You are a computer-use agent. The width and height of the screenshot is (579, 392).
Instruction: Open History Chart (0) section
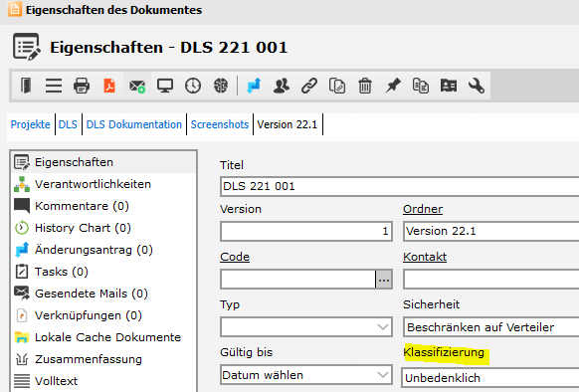pyautogui.click(x=103, y=228)
